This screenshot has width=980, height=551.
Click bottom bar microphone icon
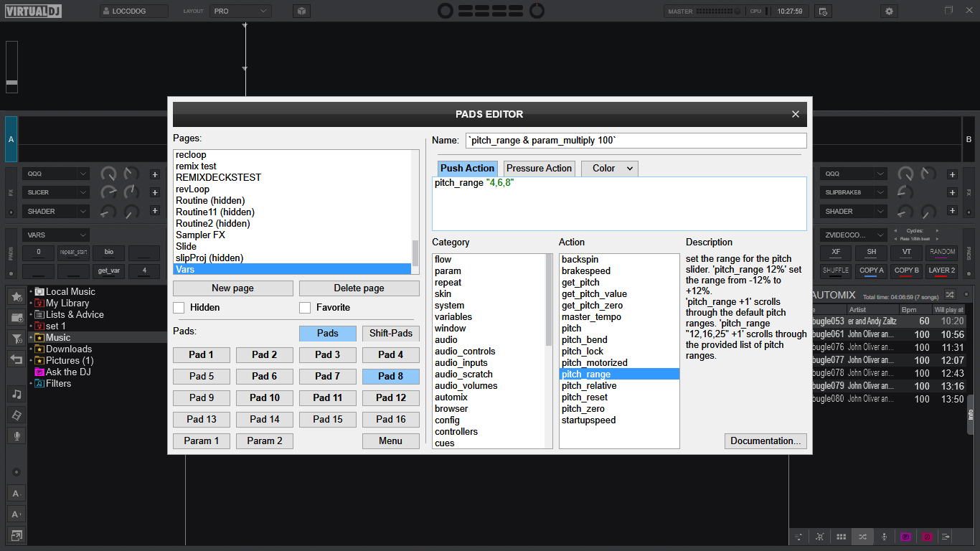click(x=884, y=537)
